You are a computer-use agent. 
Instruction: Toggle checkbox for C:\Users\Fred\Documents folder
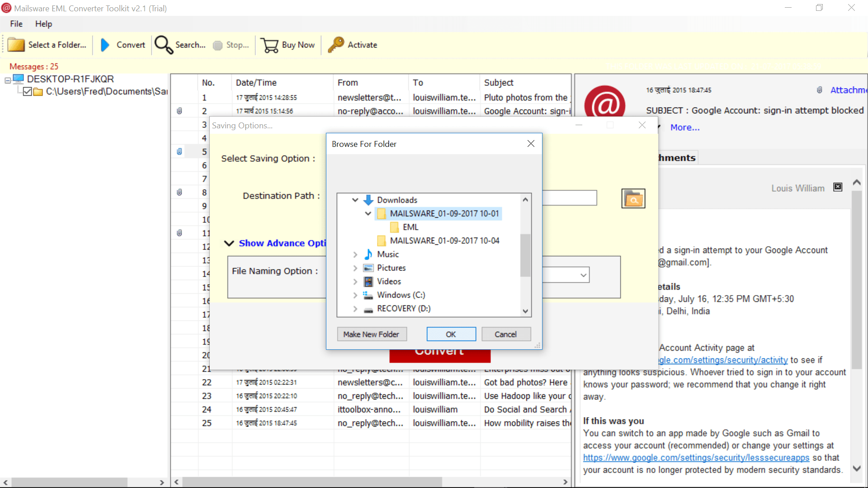pos(27,92)
